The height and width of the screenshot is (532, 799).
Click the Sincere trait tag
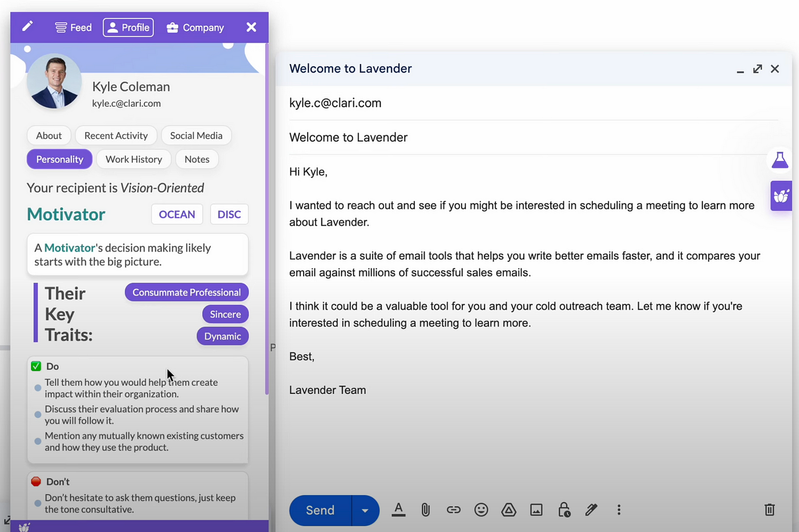pos(225,314)
